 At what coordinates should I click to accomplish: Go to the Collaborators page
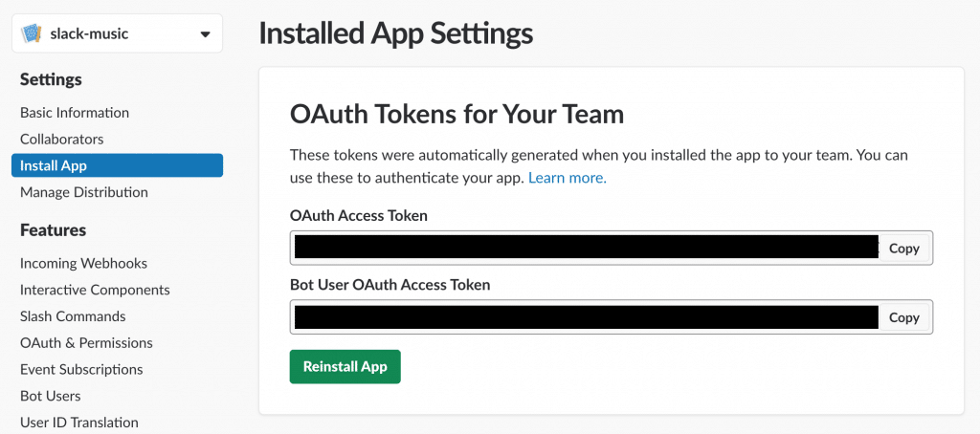point(62,140)
